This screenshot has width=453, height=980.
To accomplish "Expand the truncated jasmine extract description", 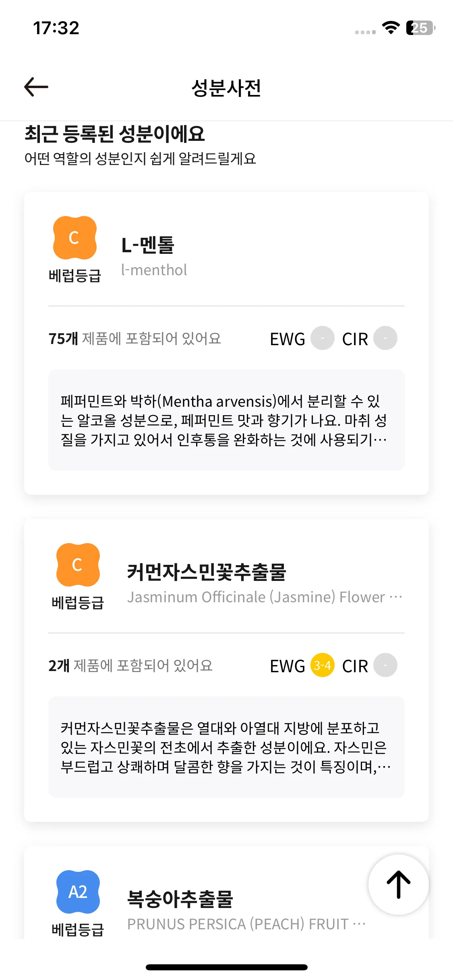I will (x=226, y=747).
